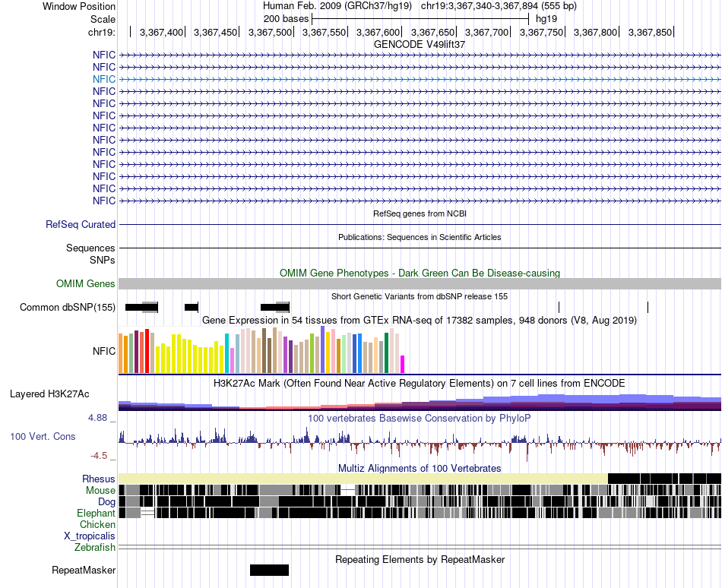Click NFIC label beside GTEx bar chart
The image size is (722, 588).
click(x=104, y=351)
